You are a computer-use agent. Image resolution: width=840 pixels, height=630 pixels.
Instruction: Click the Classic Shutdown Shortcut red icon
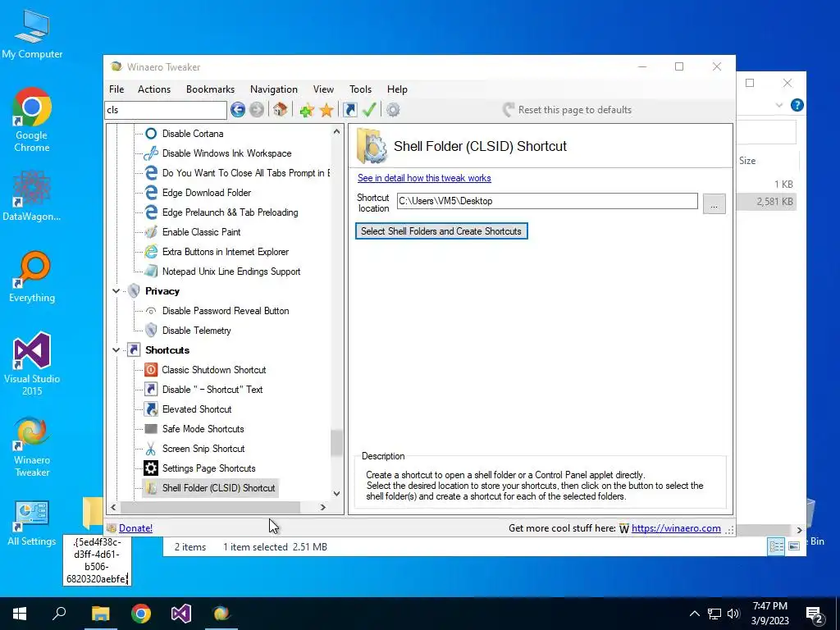coord(151,370)
